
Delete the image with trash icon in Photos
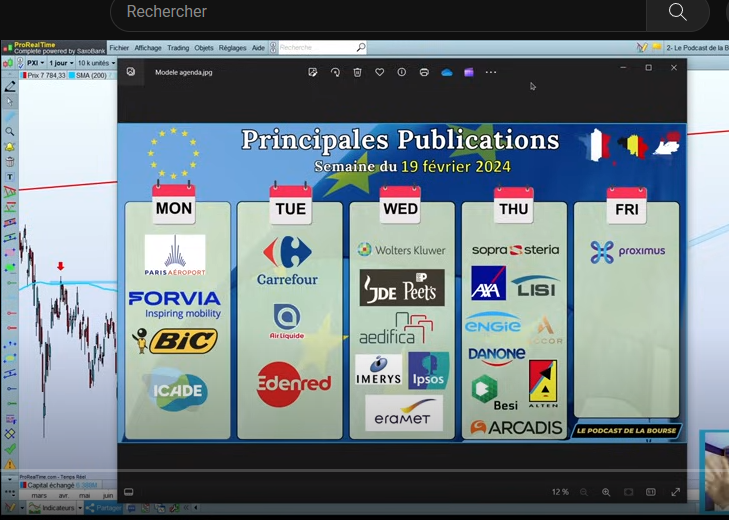357,72
